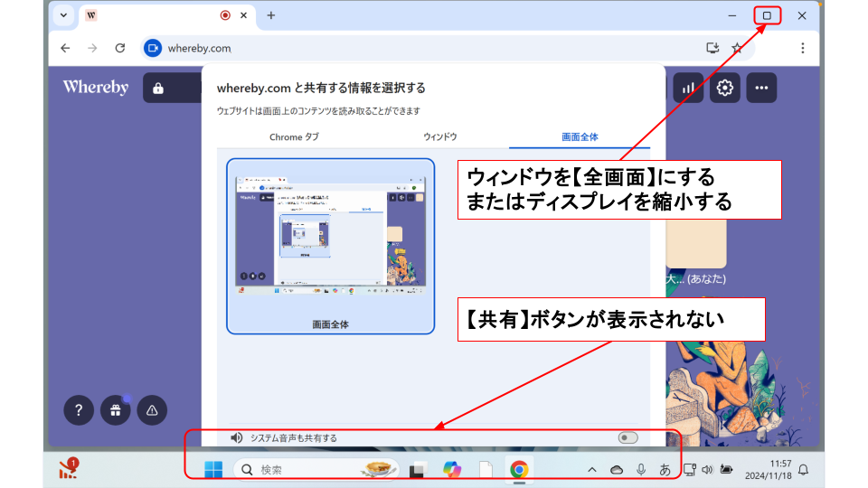Toggle システム音声も共有する switch

(x=627, y=438)
